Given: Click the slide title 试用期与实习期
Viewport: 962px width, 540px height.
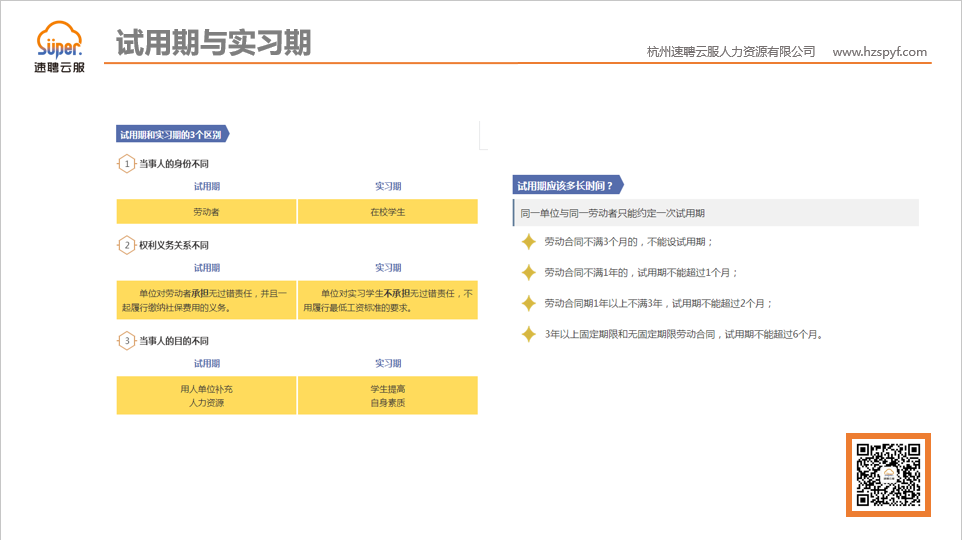Looking at the screenshot, I should click(x=213, y=43).
